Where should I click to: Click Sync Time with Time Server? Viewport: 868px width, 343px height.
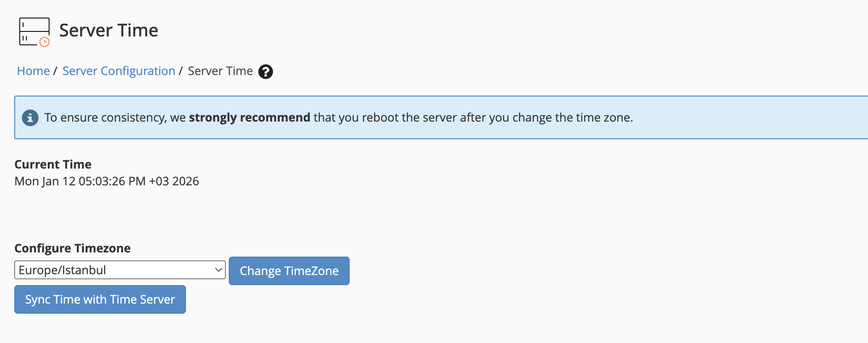tap(100, 299)
